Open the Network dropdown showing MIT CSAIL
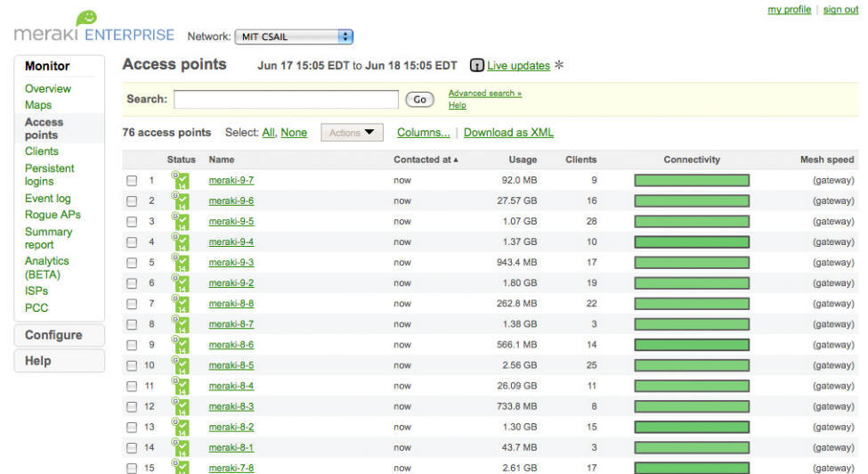This screenshot has width=868, height=474. point(294,37)
